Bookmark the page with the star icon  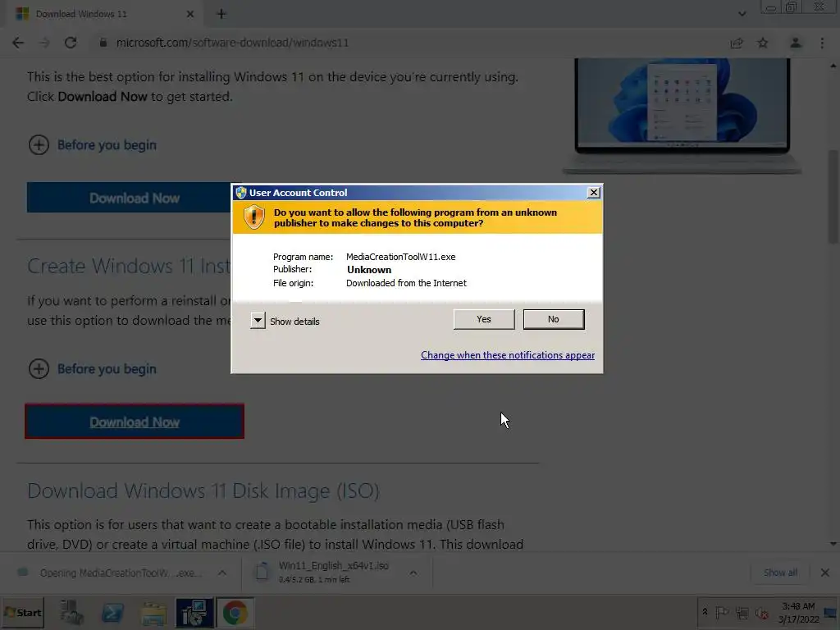[763, 43]
